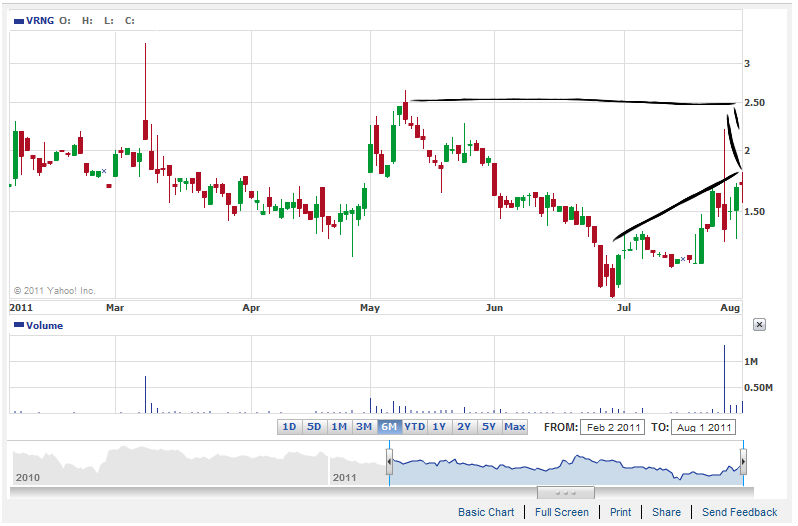Image resolution: width=798 pixels, height=526 pixels.
Task: Click the May axis label
Action: pyautogui.click(x=370, y=308)
